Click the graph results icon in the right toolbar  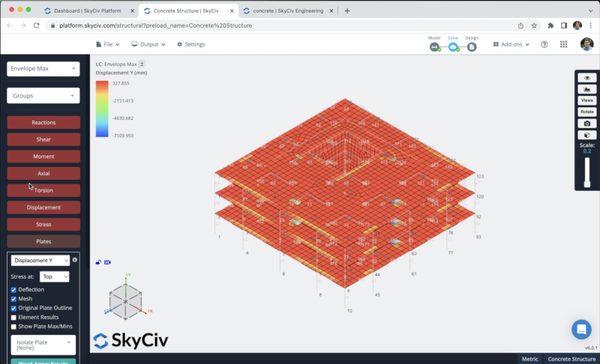click(587, 89)
